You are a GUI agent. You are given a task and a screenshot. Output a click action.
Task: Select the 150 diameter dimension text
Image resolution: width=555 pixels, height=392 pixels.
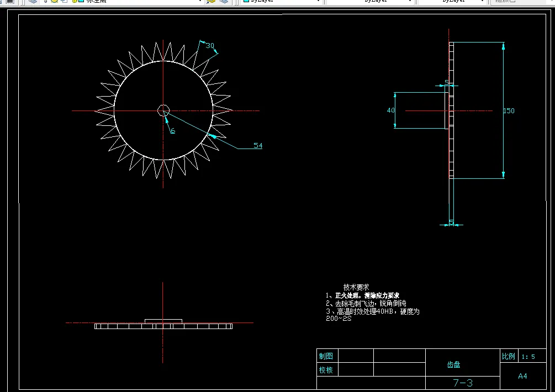[509, 111]
